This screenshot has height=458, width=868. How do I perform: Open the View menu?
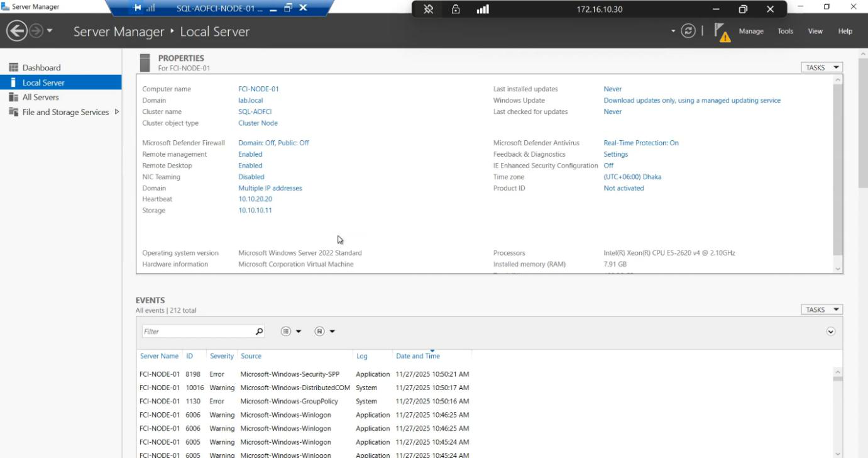point(815,31)
